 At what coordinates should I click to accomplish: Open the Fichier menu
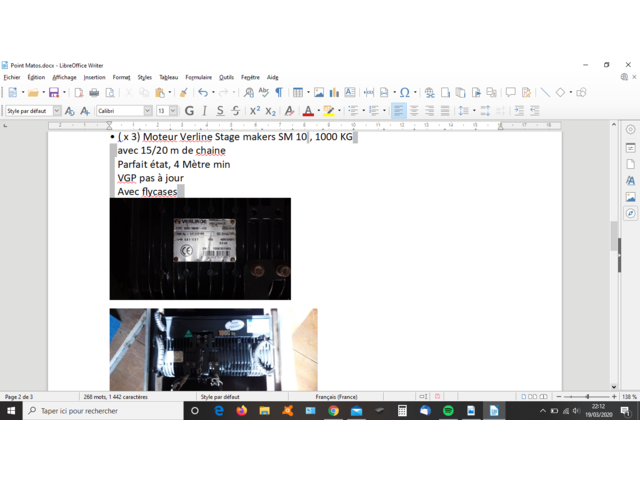pyautogui.click(x=12, y=77)
